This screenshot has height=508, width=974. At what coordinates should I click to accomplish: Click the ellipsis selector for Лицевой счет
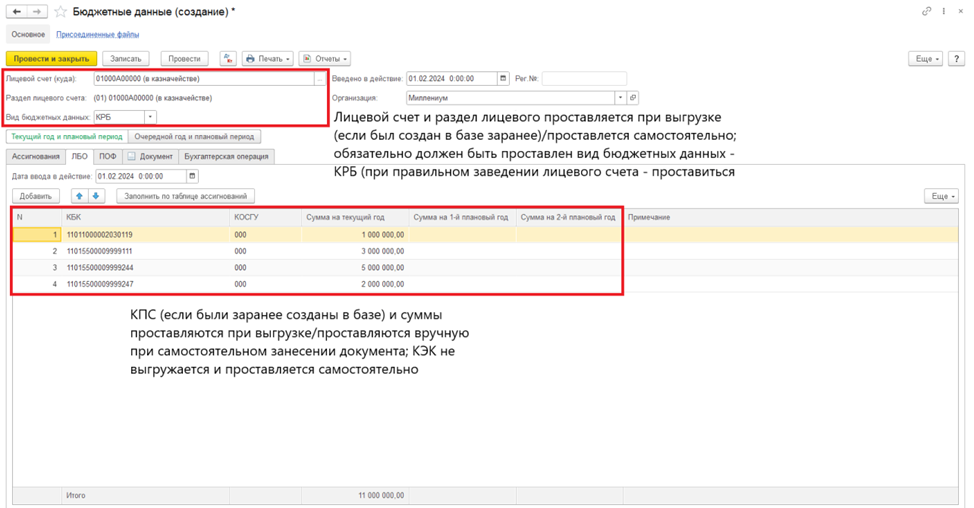319,79
